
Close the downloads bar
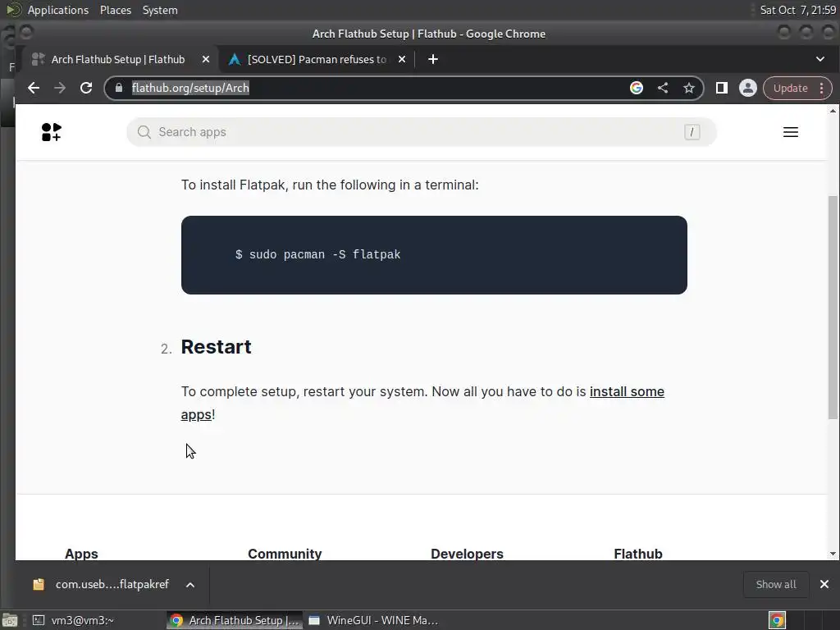tap(824, 584)
